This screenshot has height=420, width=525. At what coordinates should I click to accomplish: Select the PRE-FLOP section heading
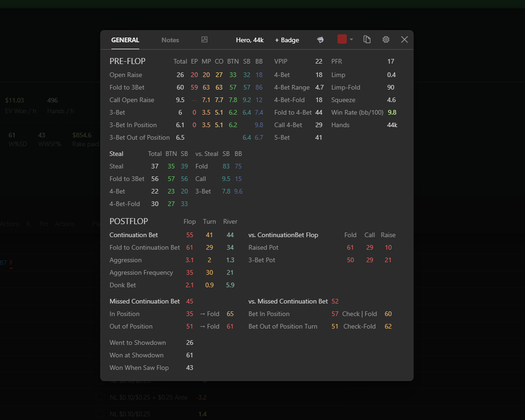128,61
